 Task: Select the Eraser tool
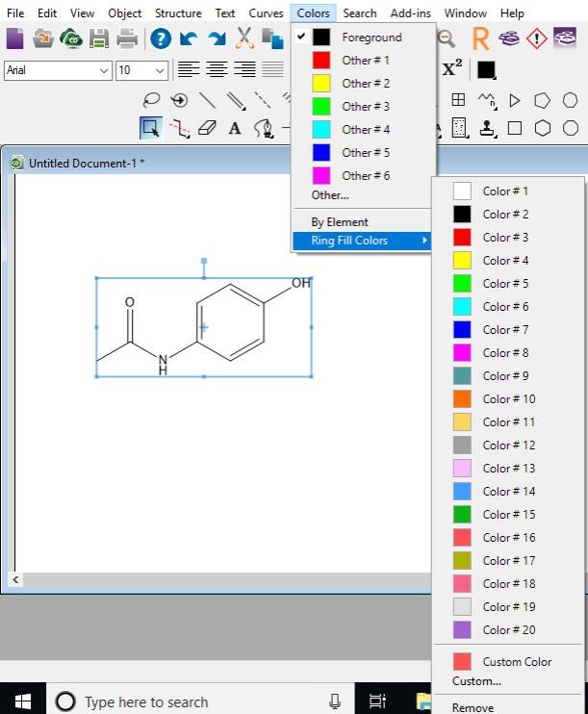point(207,128)
